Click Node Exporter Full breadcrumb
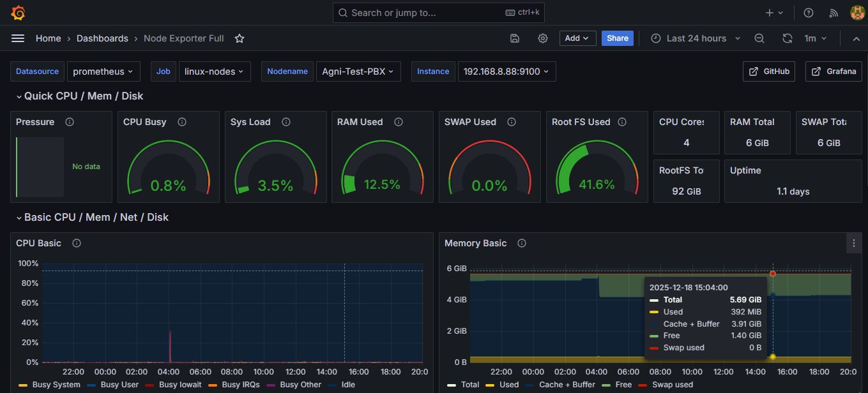868x393 pixels. (184, 38)
